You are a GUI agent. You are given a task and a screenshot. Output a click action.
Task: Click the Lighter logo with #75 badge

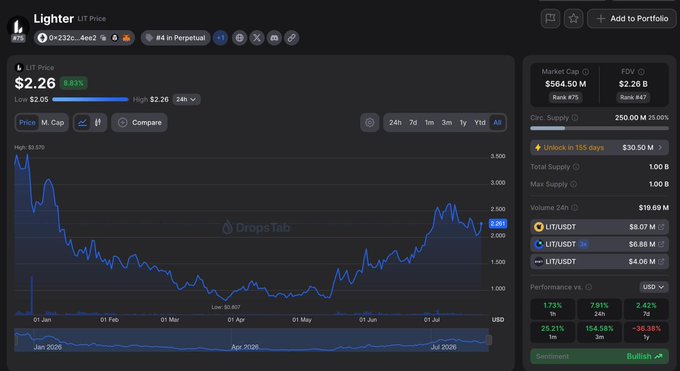(18, 29)
